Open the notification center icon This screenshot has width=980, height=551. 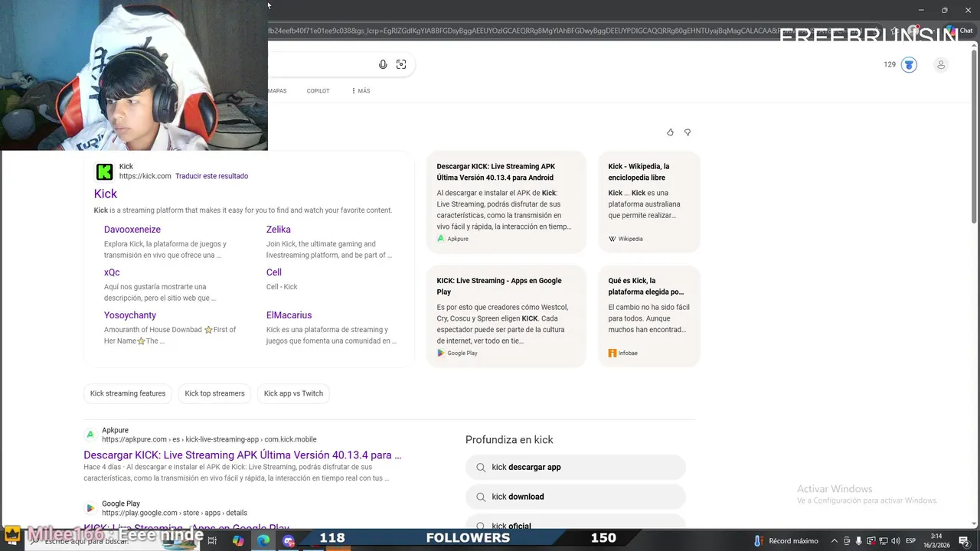pos(964,541)
